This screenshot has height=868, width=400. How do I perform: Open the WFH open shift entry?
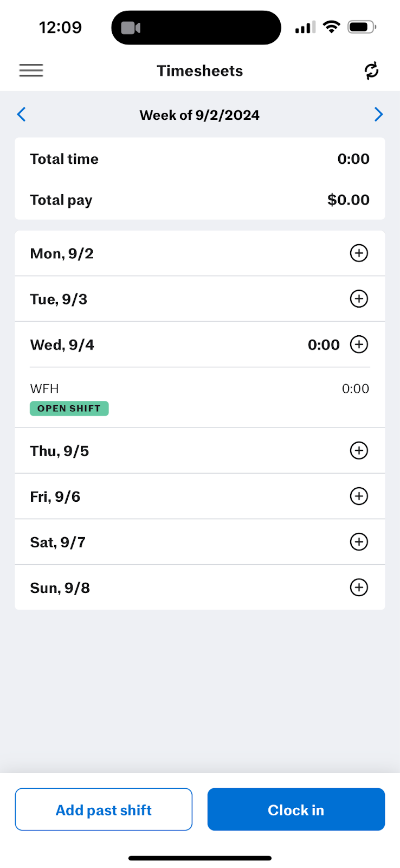tap(199, 389)
